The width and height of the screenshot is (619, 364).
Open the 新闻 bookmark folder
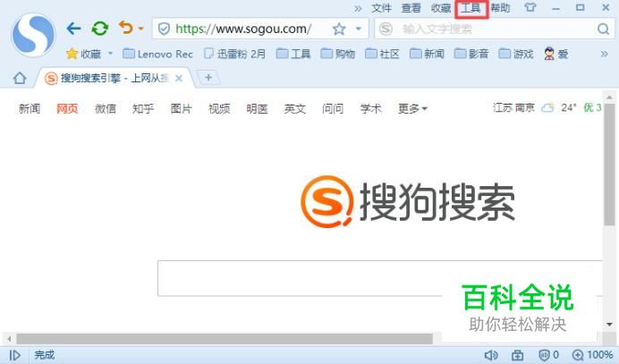[x=427, y=54]
